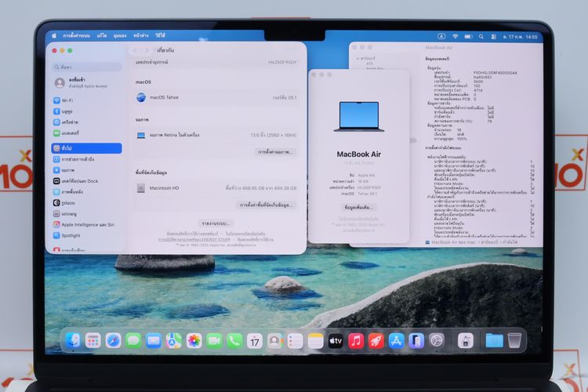This screenshot has width=588, height=392.
Task: Click the battery status icon in menu bar
Action: [x=468, y=36]
